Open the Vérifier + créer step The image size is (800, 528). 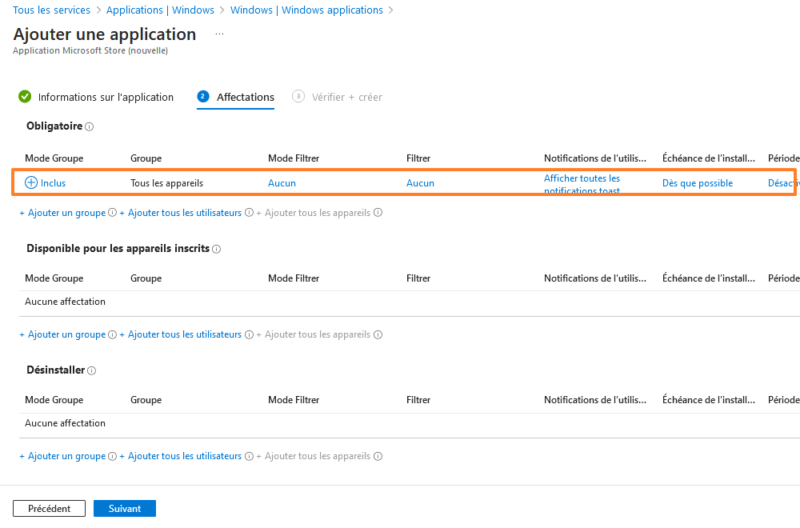[x=346, y=97]
